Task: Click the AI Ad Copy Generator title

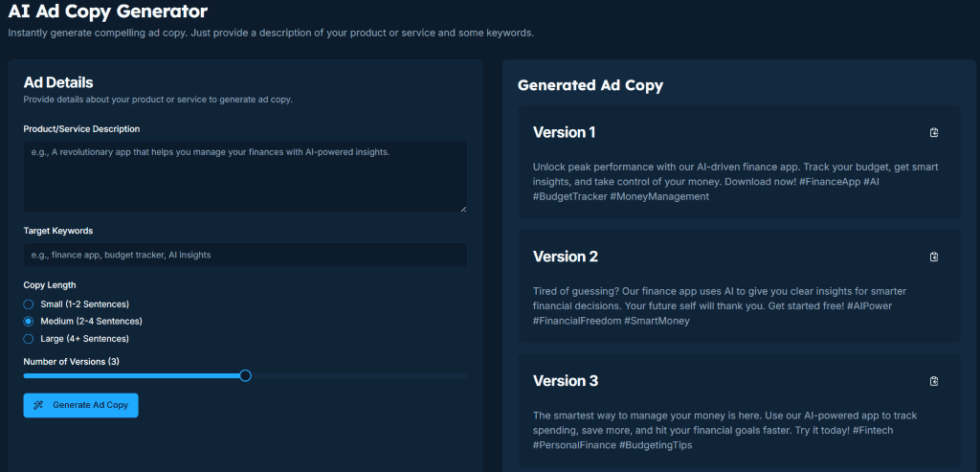Action: pyautogui.click(x=107, y=11)
